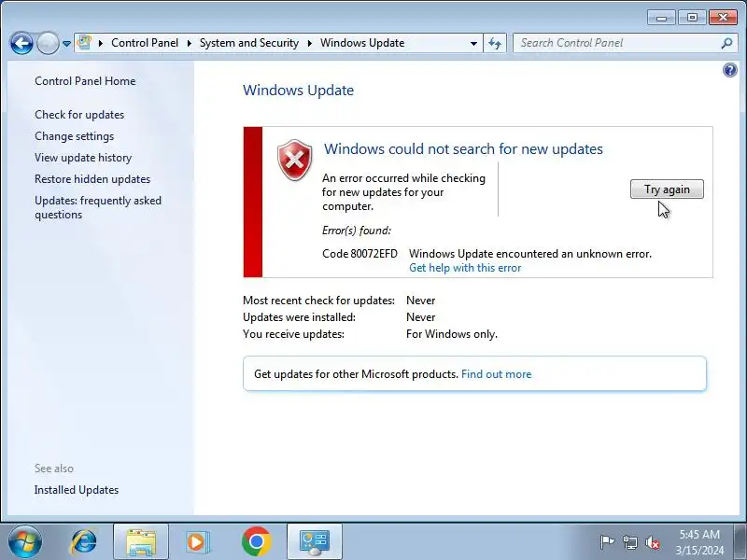Click Check for updates link
Screen dimensions: 747x560
click(79, 115)
